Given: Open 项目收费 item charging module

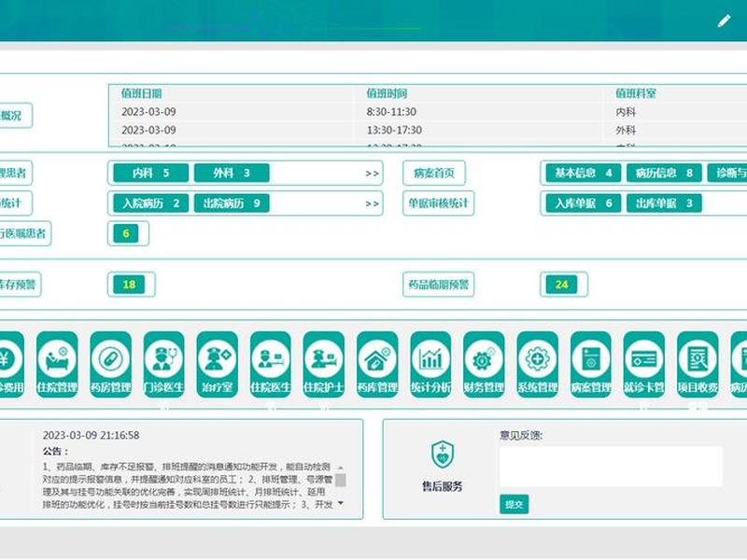Looking at the screenshot, I should point(698,364).
